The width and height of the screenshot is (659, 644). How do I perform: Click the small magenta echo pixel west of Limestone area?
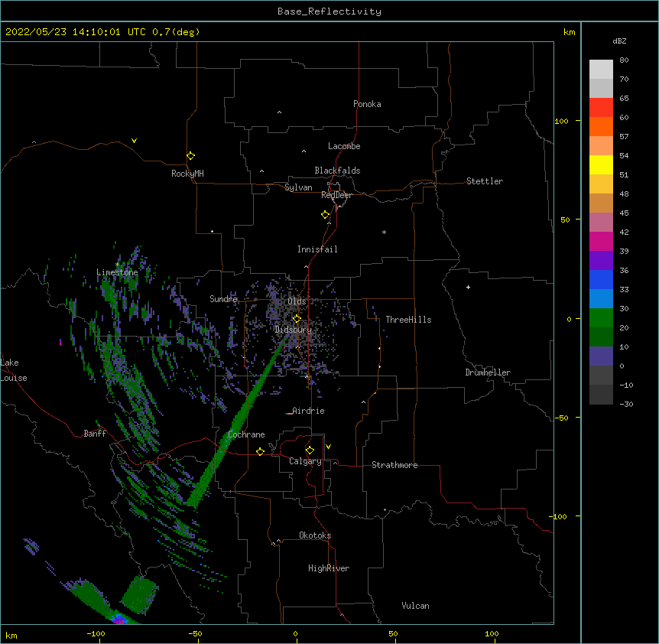pyautogui.click(x=60, y=342)
